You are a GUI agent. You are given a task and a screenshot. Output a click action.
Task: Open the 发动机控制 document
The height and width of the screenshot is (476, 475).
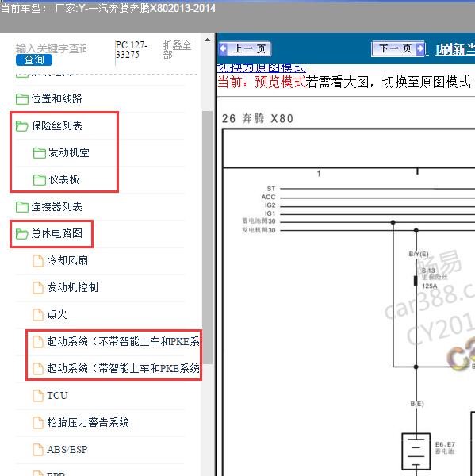[72, 287]
